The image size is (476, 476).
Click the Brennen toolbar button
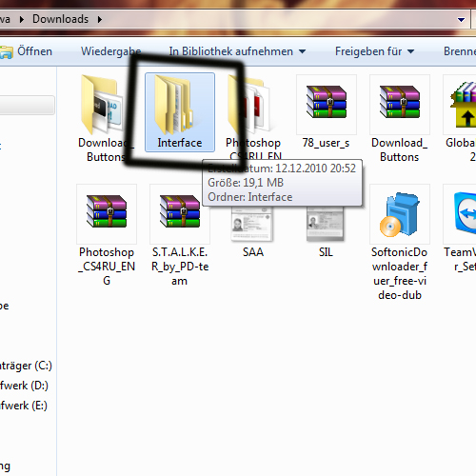(x=460, y=51)
